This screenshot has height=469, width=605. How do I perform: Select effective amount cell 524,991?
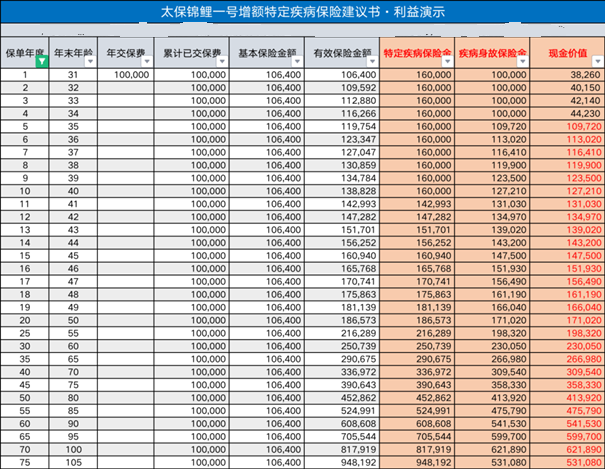(x=342, y=411)
